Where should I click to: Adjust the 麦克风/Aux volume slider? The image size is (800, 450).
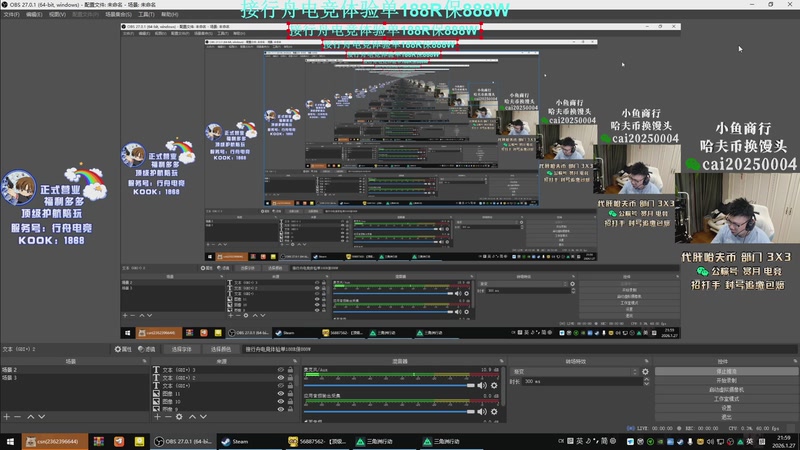click(x=389, y=385)
